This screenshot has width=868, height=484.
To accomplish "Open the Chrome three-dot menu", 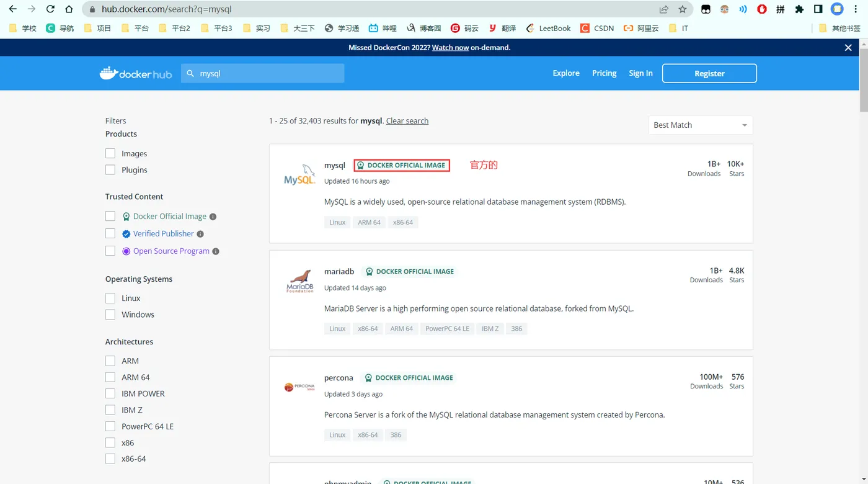I will click(x=856, y=9).
